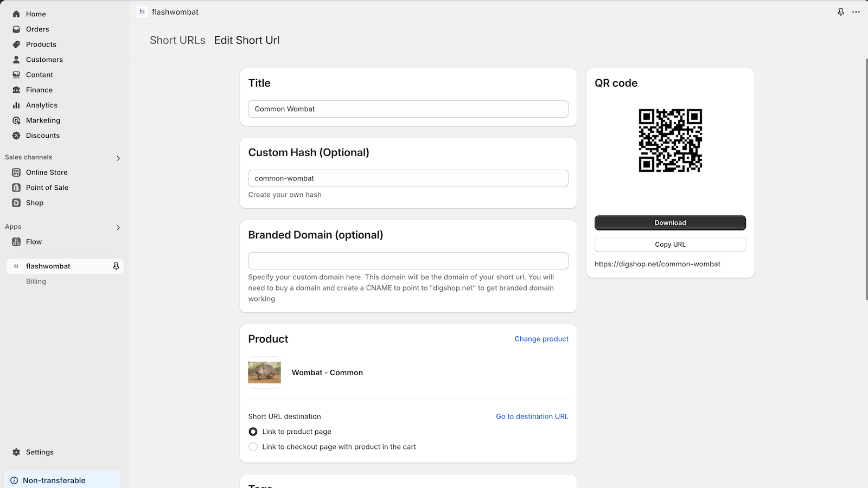This screenshot has height=488, width=868.
Task: Open the three-dot menu in top bar
Action: (x=856, y=12)
